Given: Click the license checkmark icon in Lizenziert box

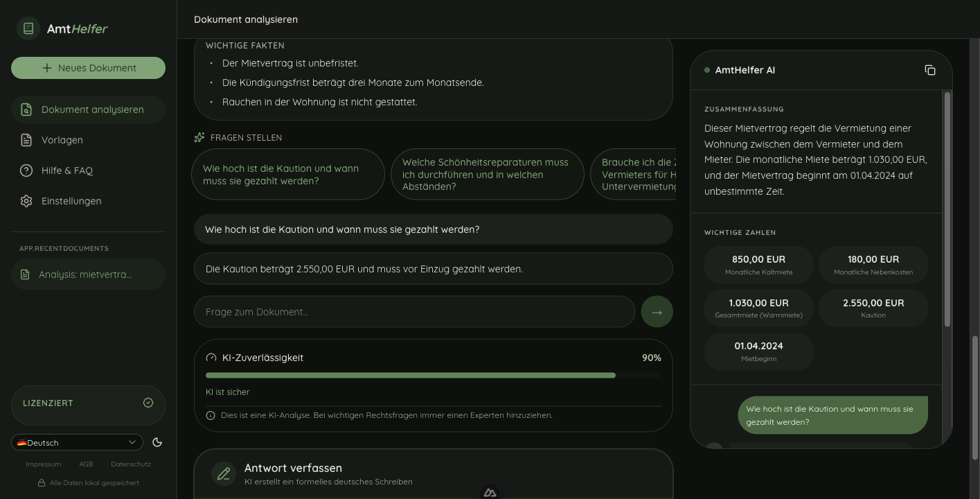Looking at the screenshot, I should click(x=148, y=403).
